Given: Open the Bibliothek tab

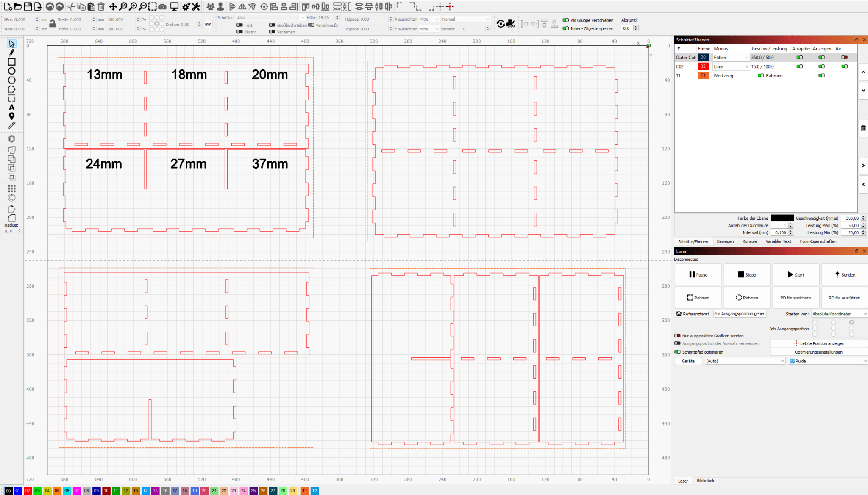Looking at the screenshot, I should coord(706,481).
